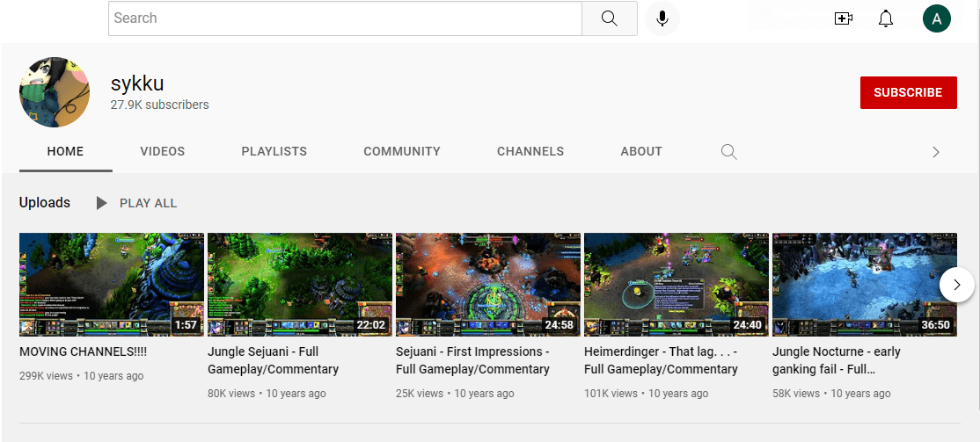The image size is (980, 442).
Task: Click the 36:50 duration badge
Action: click(x=935, y=325)
